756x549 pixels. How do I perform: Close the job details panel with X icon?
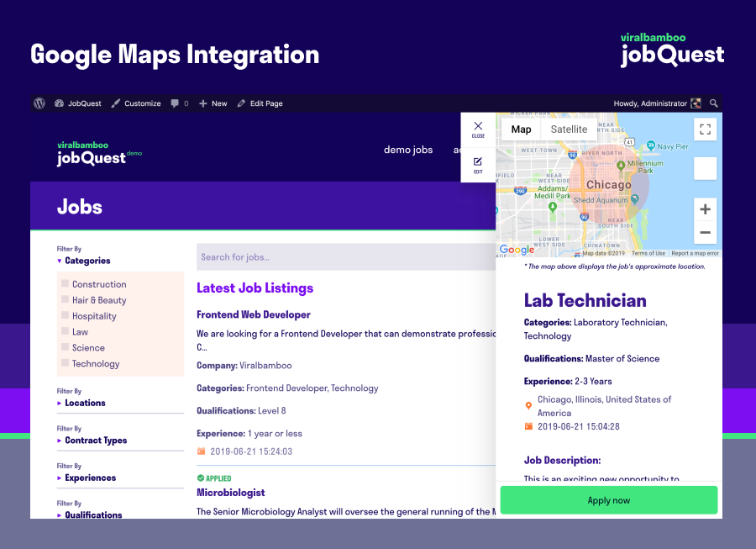(x=478, y=127)
